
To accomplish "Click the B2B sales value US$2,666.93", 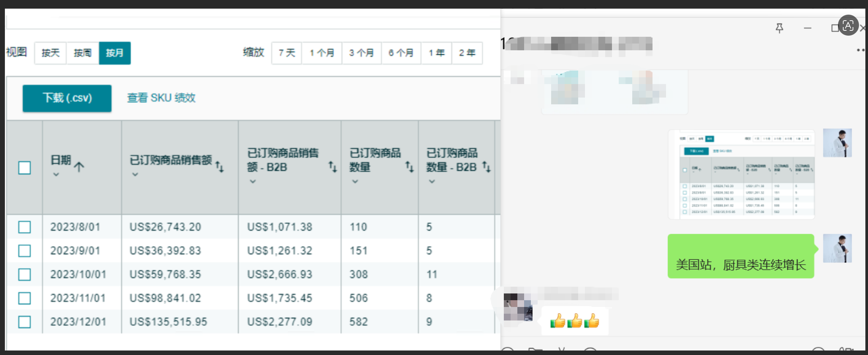I will click(280, 274).
